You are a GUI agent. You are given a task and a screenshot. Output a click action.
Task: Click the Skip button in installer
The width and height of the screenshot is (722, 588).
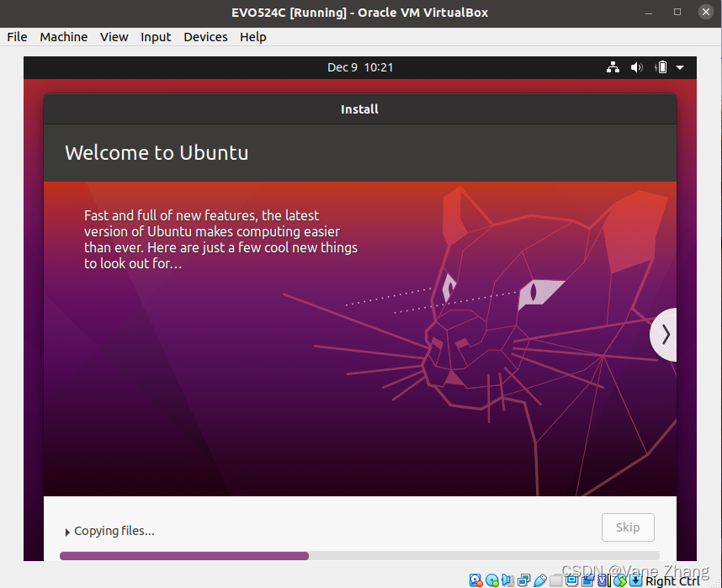tap(628, 527)
